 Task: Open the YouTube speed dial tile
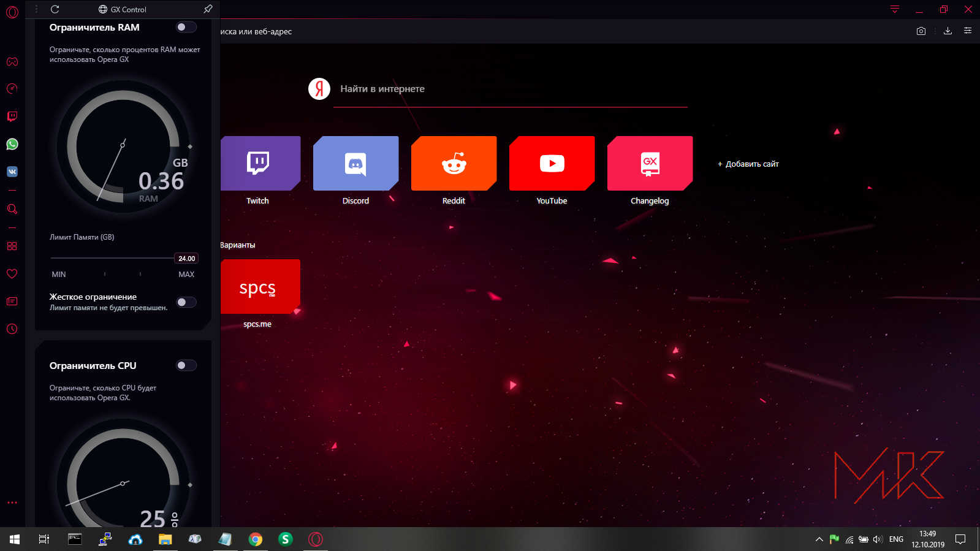click(x=552, y=163)
